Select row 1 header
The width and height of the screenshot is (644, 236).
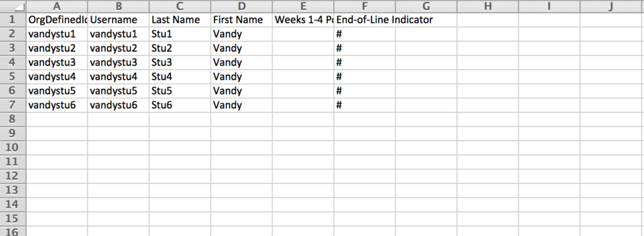pyautogui.click(x=13, y=20)
